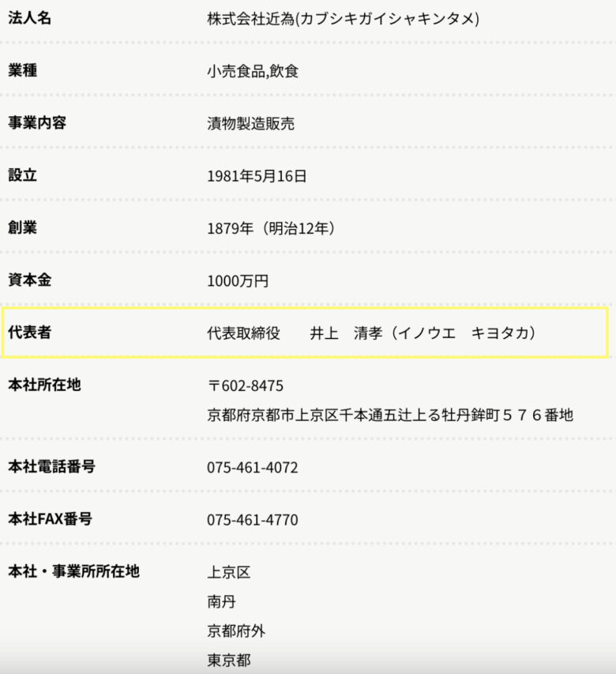Click the postal code 〒602-8475
The height and width of the screenshot is (674, 616).
246,386
